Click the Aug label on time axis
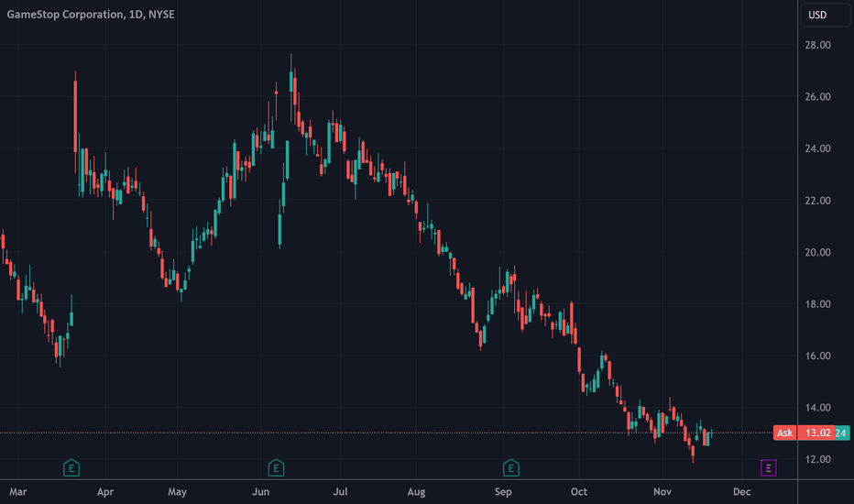The width and height of the screenshot is (854, 504). [416, 491]
